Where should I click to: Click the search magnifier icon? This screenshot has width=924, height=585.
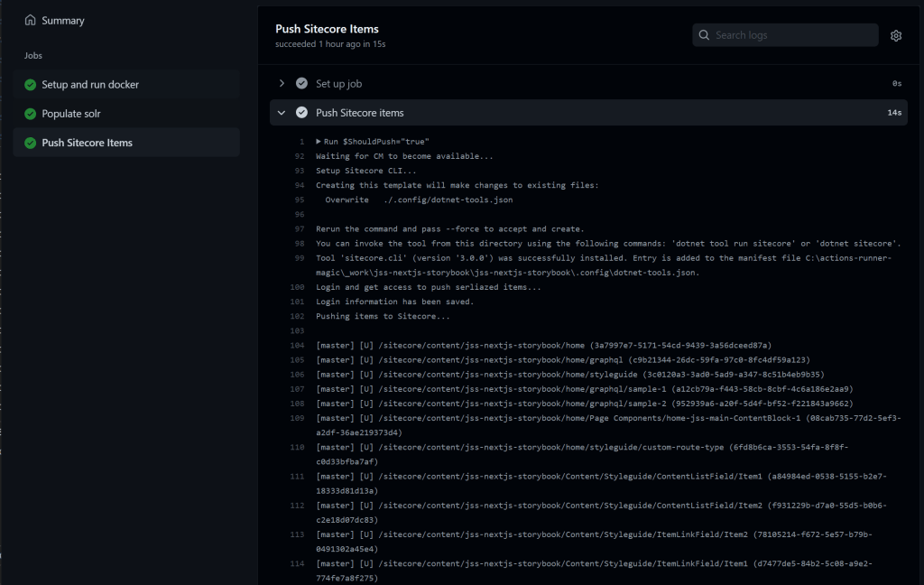click(x=704, y=35)
